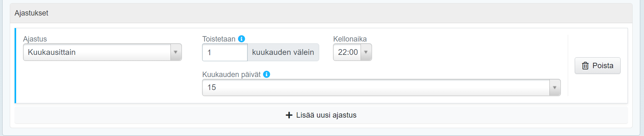Click the blue left border of schedule row

(x=15, y=66)
